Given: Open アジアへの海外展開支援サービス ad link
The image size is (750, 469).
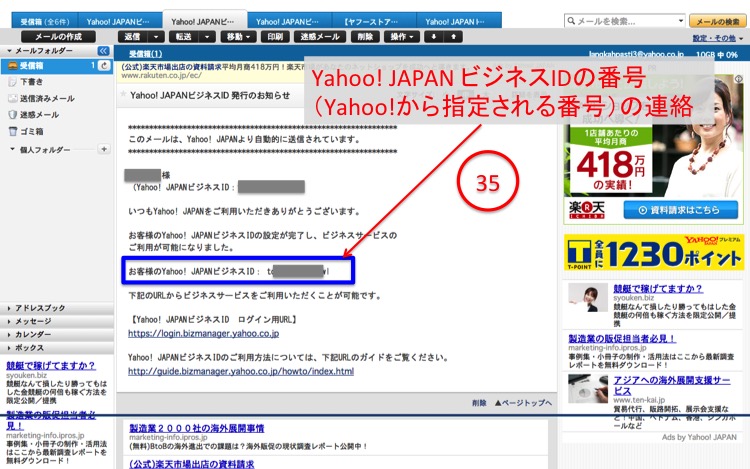Looking at the screenshot, I should point(672,385).
